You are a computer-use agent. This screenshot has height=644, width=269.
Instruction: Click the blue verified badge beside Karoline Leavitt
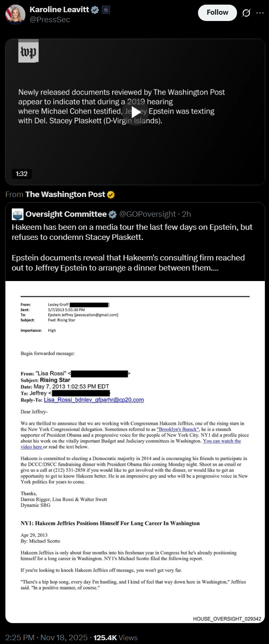point(95,10)
